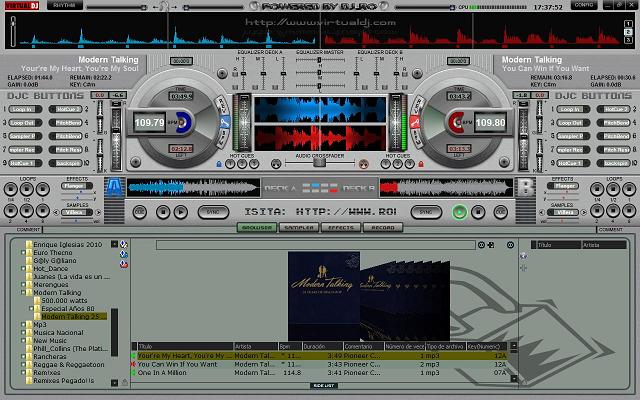Select the 500.000 watts folder

click(x=64, y=300)
